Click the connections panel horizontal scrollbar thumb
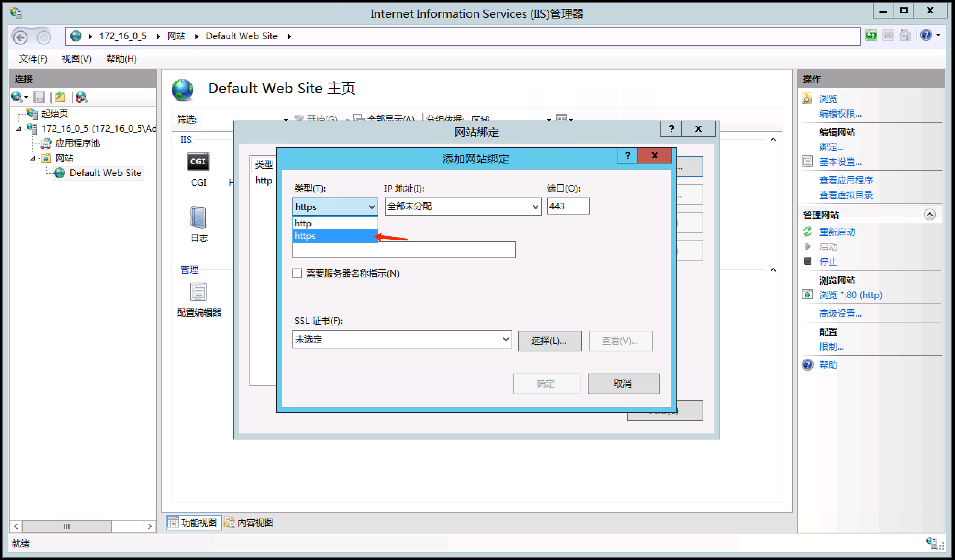 67,526
